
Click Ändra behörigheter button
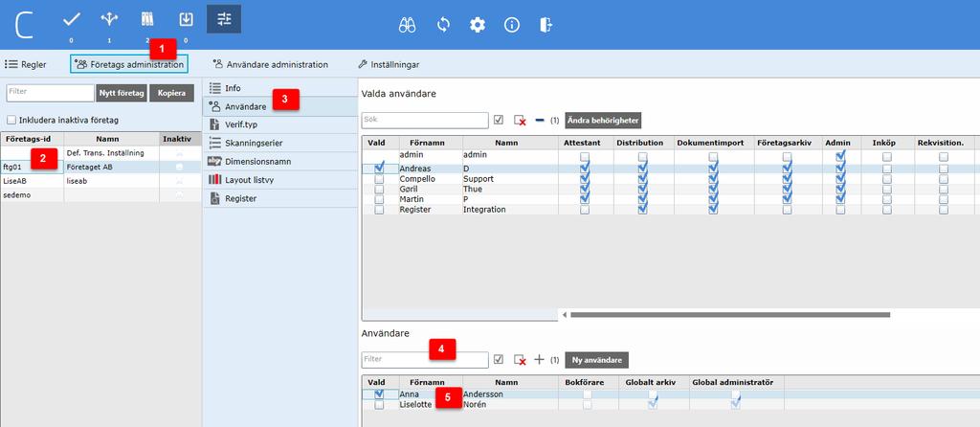tap(603, 120)
